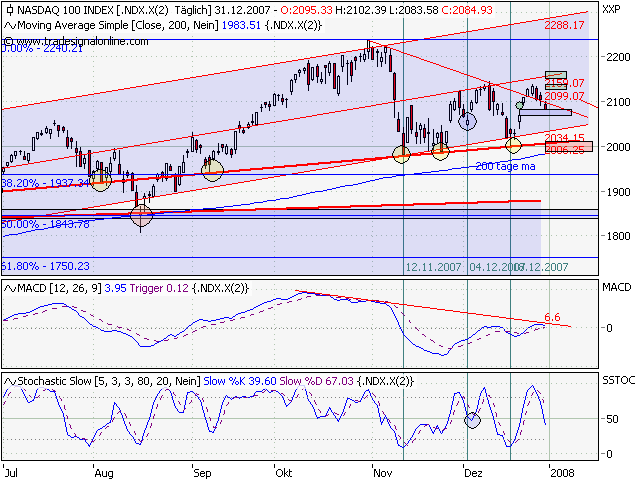This screenshot has width=640, height=480.
Task: Click the Nov month label on time axis
Action: pyautogui.click(x=383, y=473)
